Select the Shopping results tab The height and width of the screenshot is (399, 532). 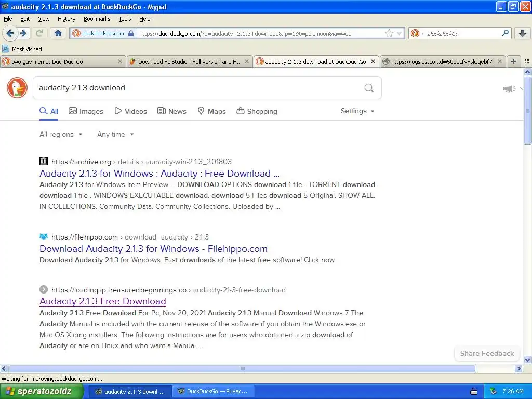click(257, 111)
